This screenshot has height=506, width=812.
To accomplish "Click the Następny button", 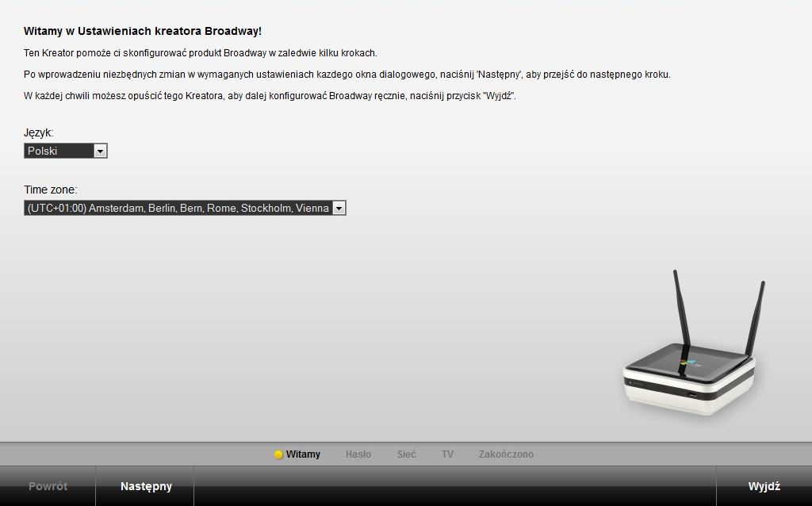I will [146, 486].
